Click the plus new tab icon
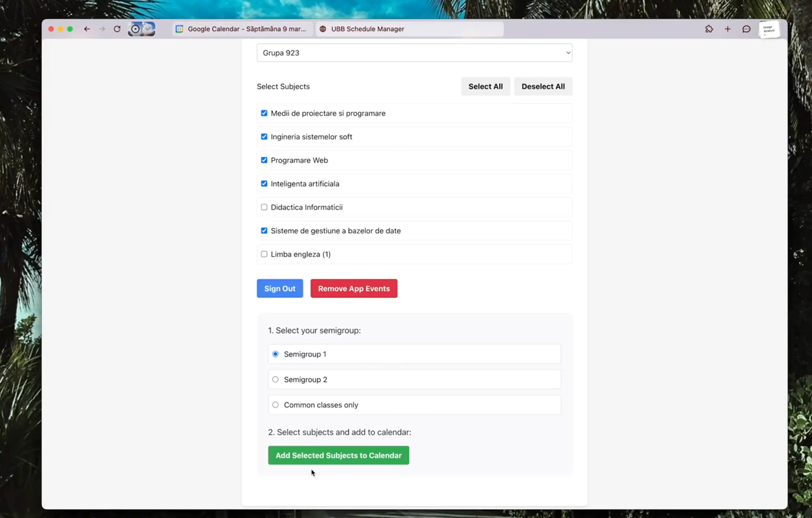This screenshot has width=812, height=518. [x=727, y=29]
